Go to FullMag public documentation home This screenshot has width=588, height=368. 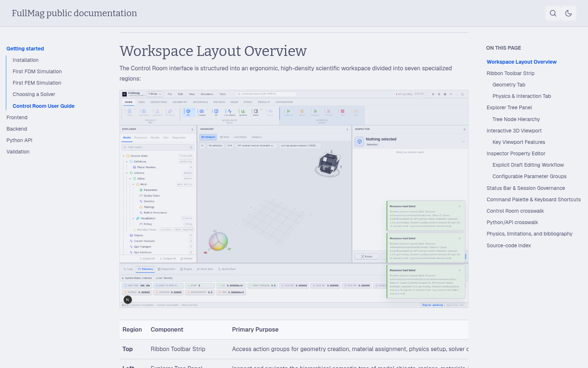pos(74,13)
